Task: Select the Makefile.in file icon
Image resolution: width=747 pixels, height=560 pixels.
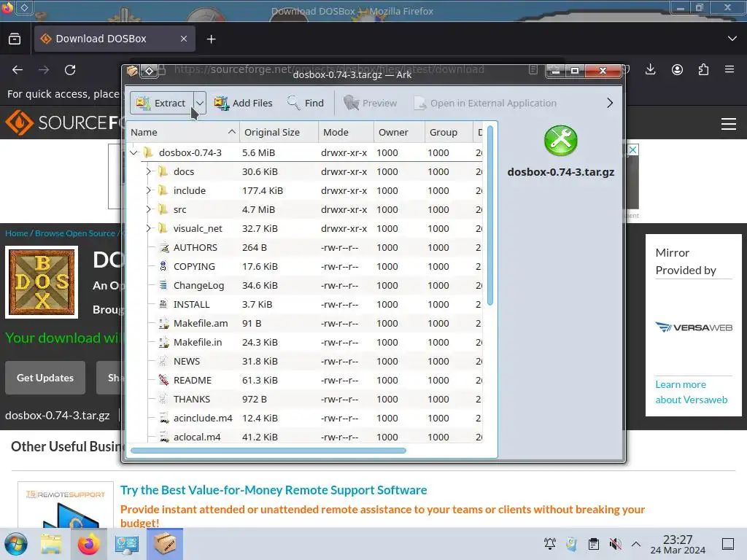Action: click(x=164, y=343)
